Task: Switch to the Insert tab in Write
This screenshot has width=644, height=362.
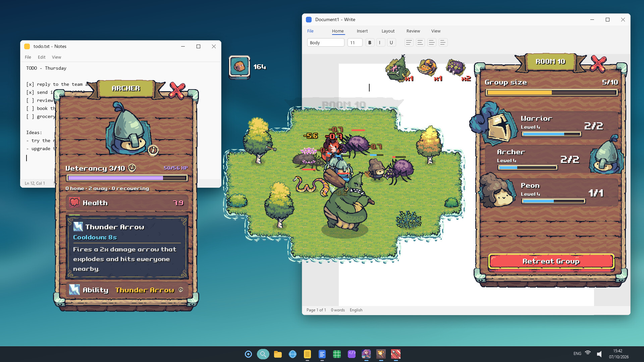Action: (x=362, y=31)
